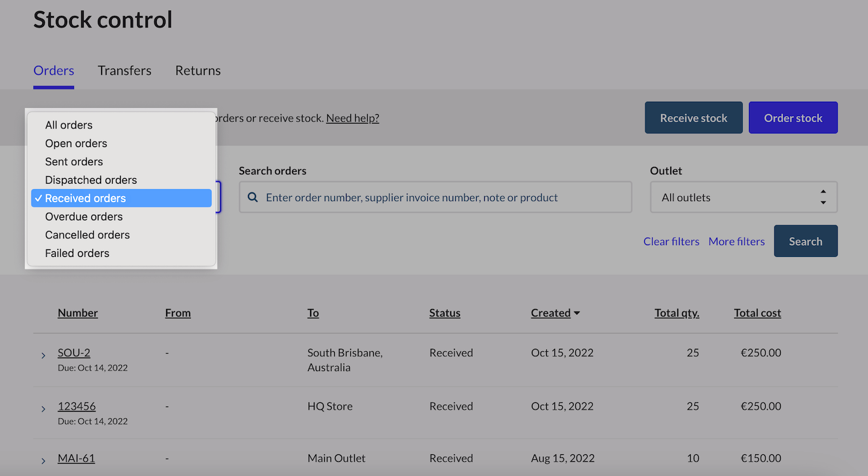Sort by the Number column header
The width and height of the screenshot is (868, 476).
pos(77,313)
